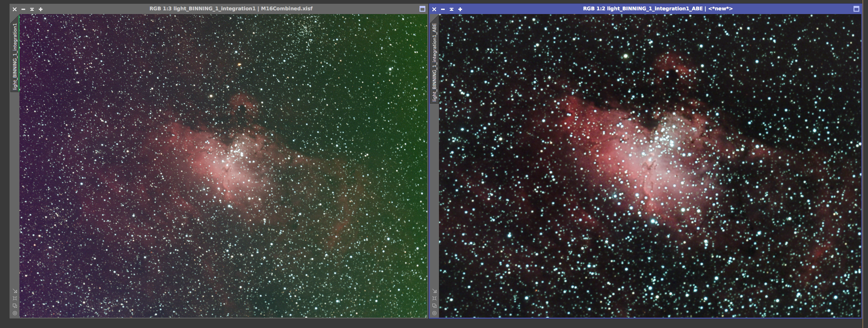Click the integration1_ABE window title text
The height and width of the screenshot is (328, 868).
(x=657, y=9)
